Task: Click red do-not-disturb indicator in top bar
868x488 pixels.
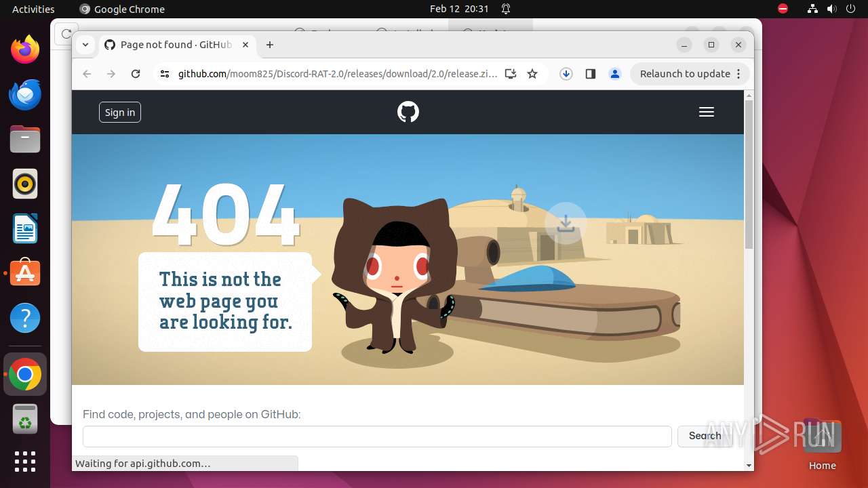Action: [783, 9]
